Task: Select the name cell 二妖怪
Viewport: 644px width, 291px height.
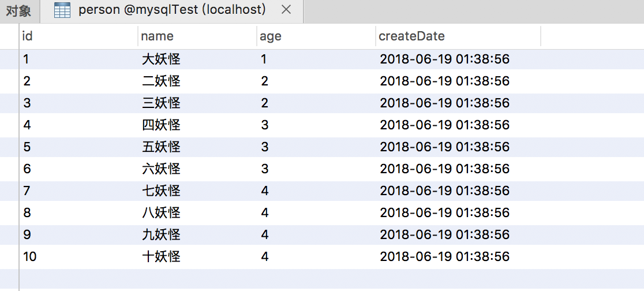Action: 161,81
